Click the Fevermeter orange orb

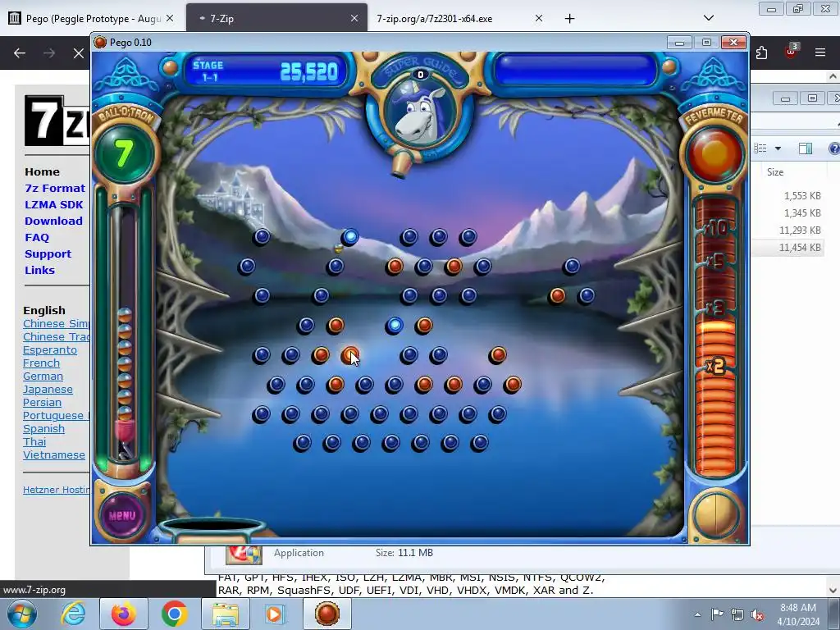point(714,153)
